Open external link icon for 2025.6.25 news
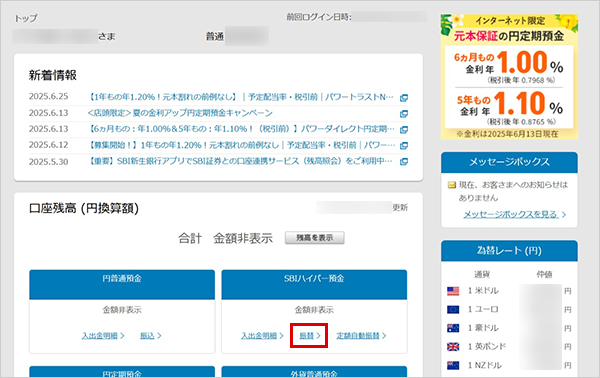The height and width of the screenshot is (378, 600). [403, 98]
